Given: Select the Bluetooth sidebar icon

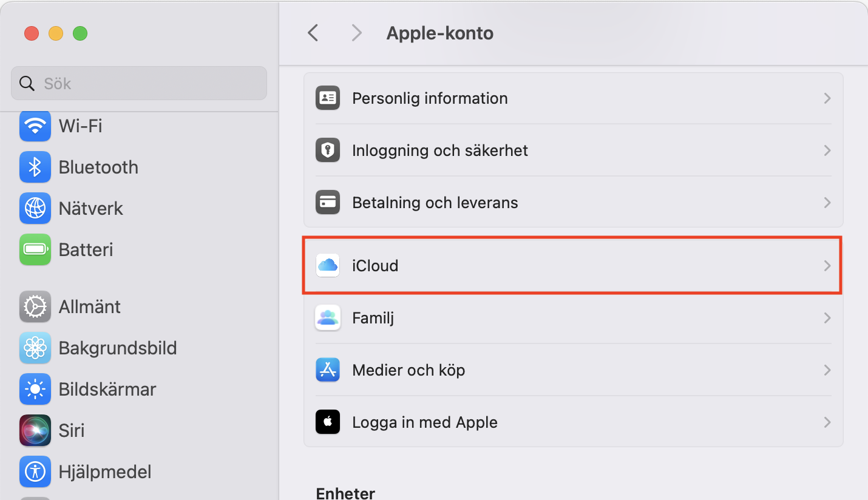Looking at the screenshot, I should [35, 167].
